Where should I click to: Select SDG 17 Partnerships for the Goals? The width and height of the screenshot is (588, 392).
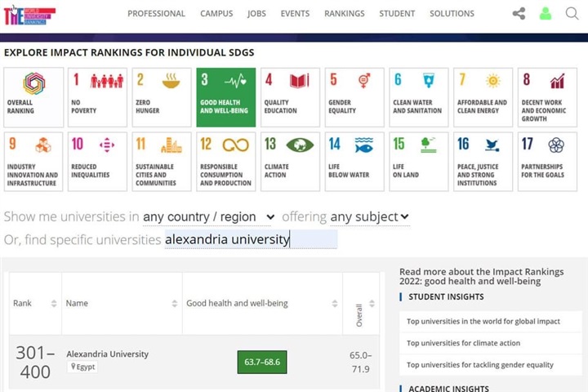pos(546,161)
